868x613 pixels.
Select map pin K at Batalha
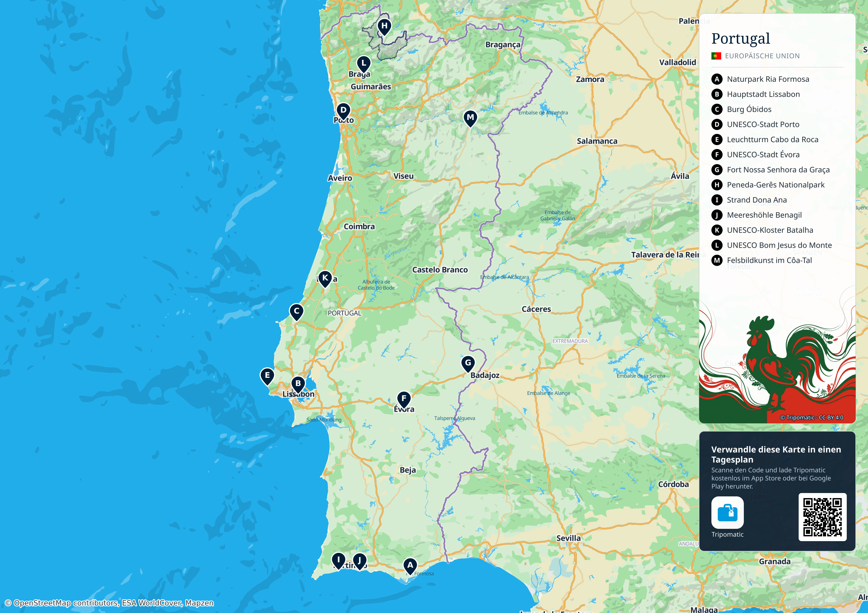click(x=325, y=279)
